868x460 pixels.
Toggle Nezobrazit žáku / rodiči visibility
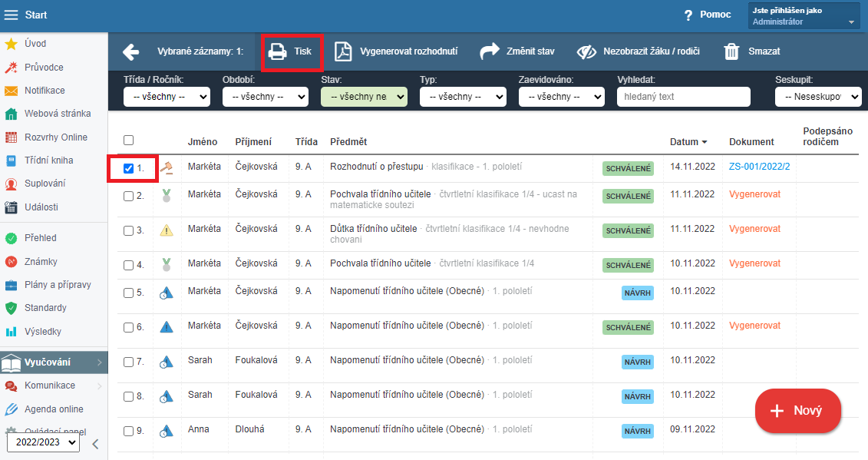[x=586, y=51]
